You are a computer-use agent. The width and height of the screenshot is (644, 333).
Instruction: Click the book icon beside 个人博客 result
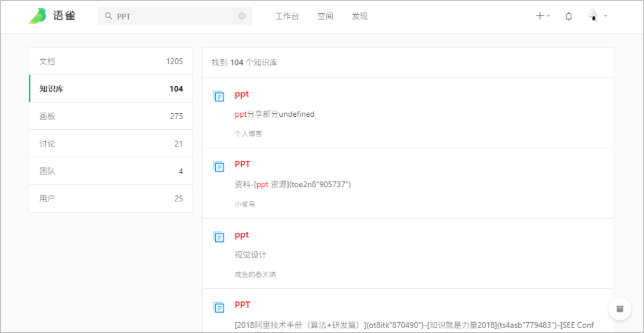[x=219, y=97]
